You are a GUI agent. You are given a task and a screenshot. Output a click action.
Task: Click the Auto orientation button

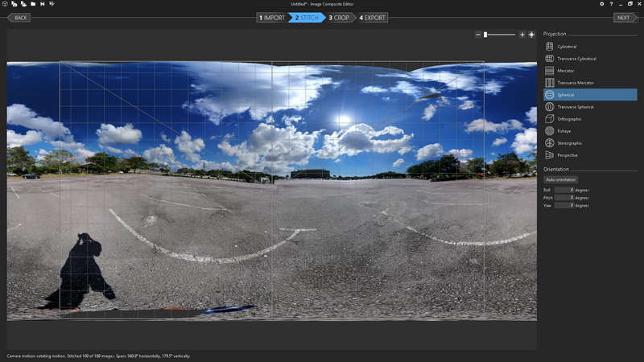click(560, 179)
